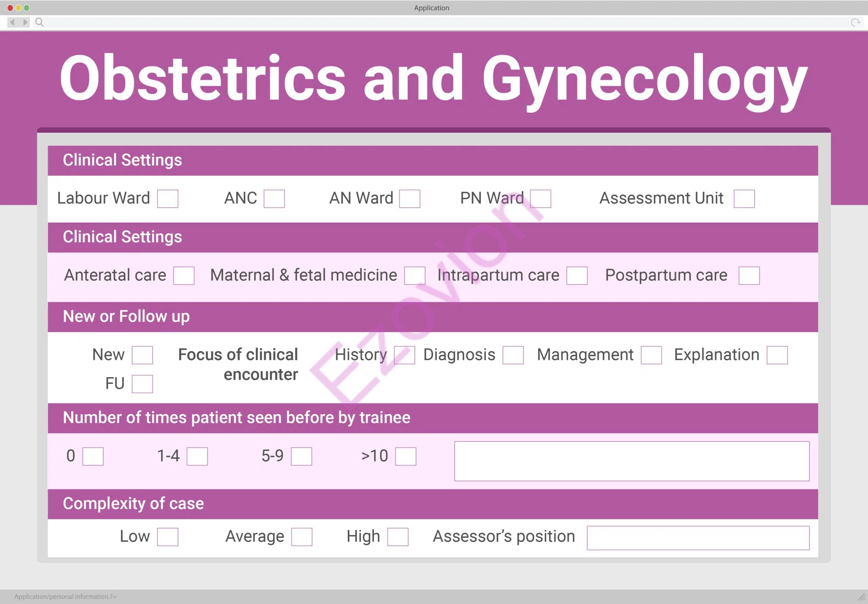Enable the Maternal & fetal medicine checkbox
The image size is (868, 604).
(x=414, y=276)
